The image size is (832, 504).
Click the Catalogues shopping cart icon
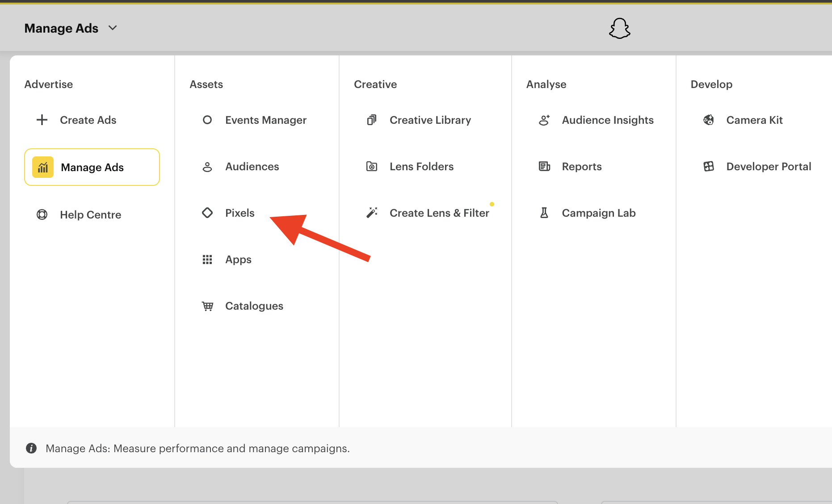coord(207,306)
